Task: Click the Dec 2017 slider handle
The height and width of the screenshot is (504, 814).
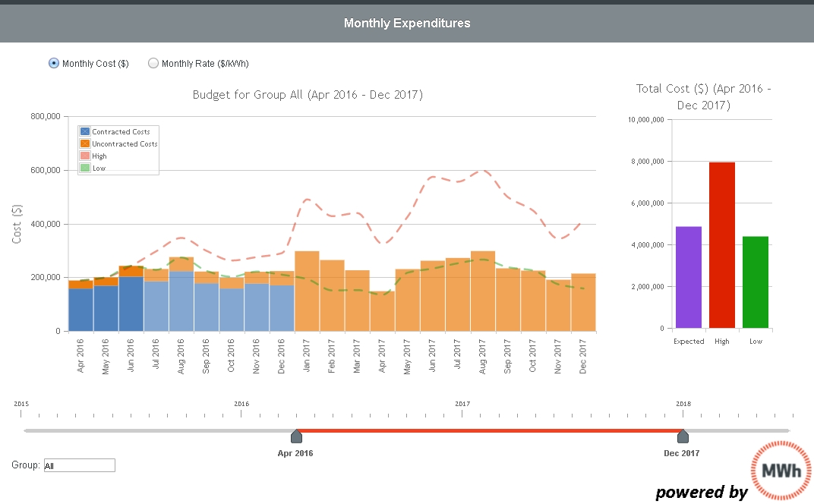Action: pos(682,436)
